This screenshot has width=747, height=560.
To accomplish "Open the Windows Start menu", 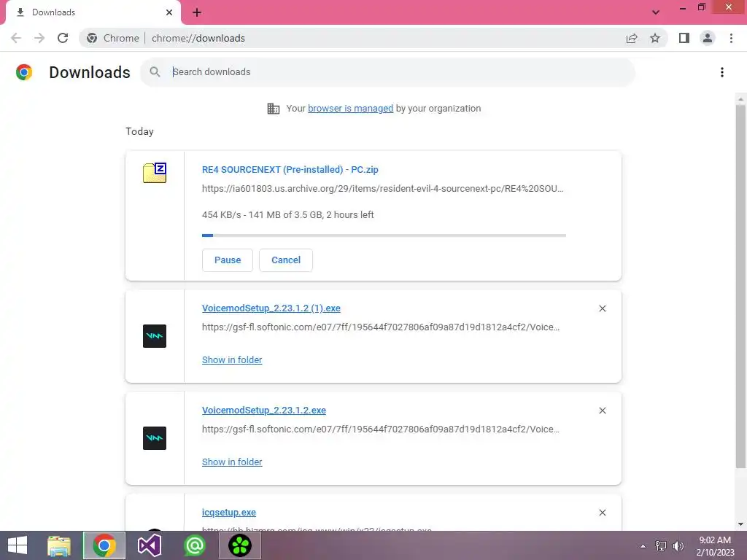I will (x=18, y=545).
